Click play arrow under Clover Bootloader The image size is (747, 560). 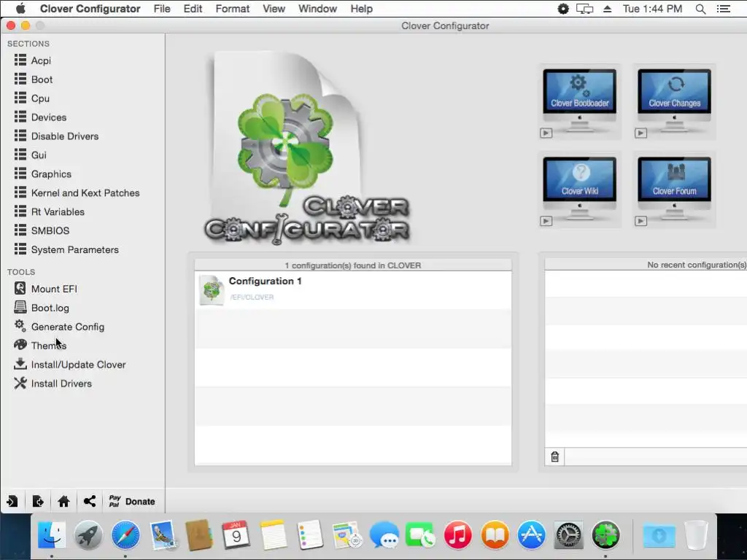click(546, 133)
